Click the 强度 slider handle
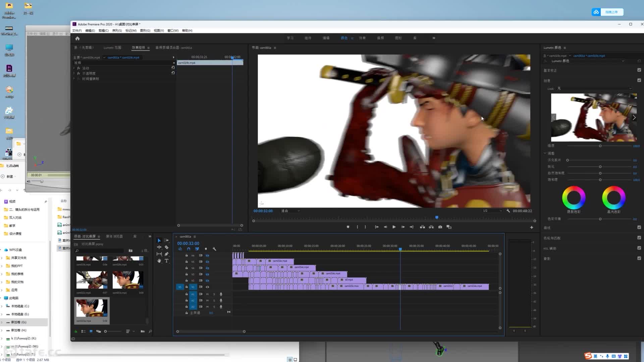Image resolution: width=644 pixels, height=362 pixels. (600, 146)
